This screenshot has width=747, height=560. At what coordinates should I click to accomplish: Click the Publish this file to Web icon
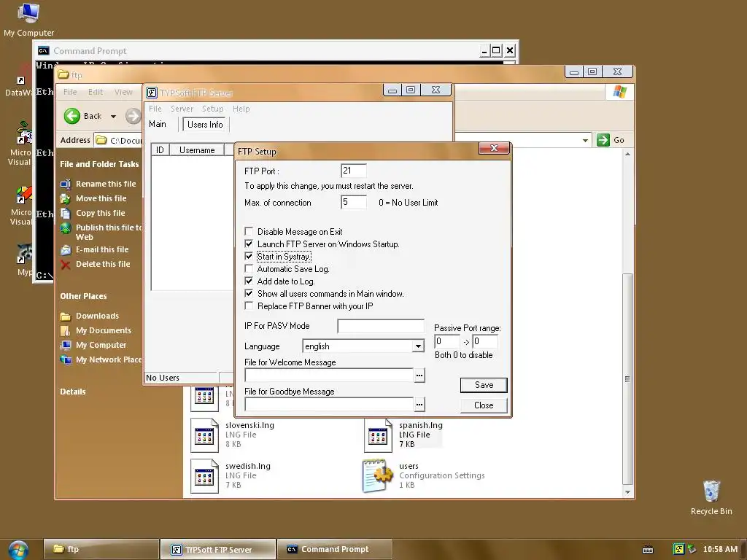click(65, 228)
